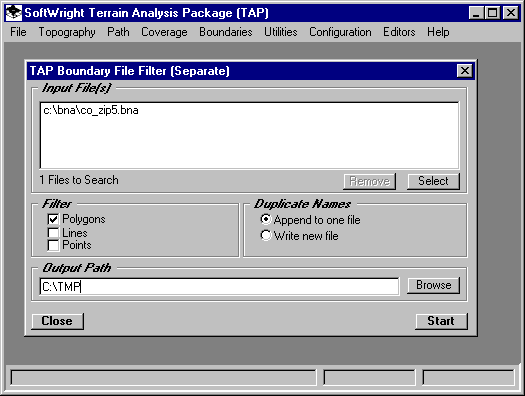Toggle the Polygons filter checkbox
This screenshot has width=525, height=396.
pos(53,219)
